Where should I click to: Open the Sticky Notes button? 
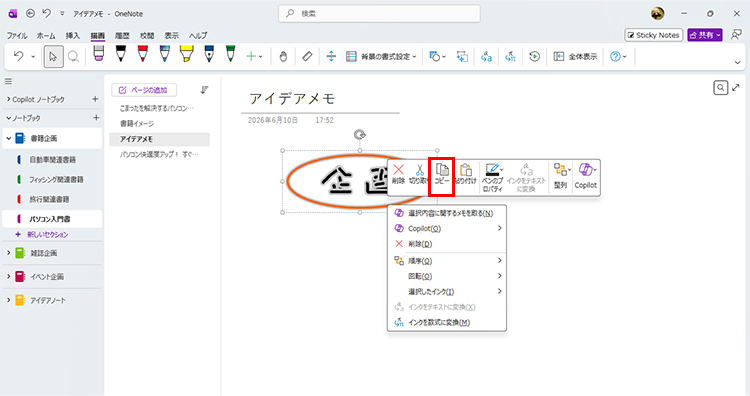tap(653, 35)
